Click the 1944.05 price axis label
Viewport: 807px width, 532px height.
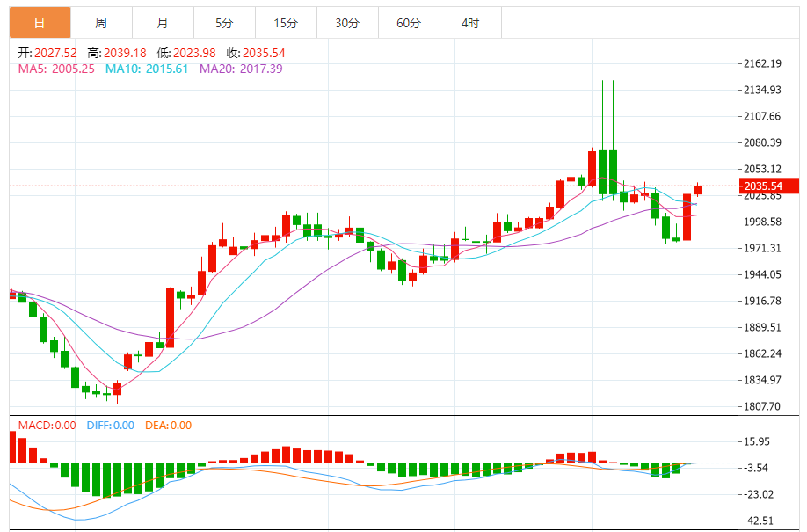[762, 274]
